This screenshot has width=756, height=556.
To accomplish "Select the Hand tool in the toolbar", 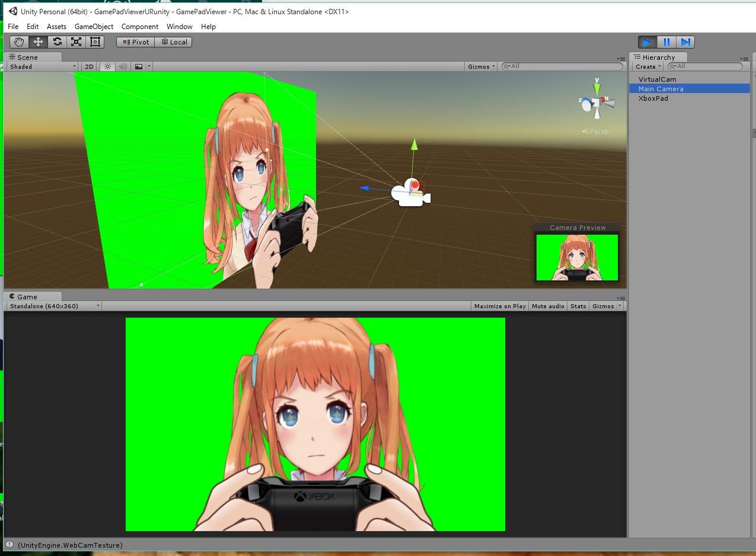I will (19, 42).
